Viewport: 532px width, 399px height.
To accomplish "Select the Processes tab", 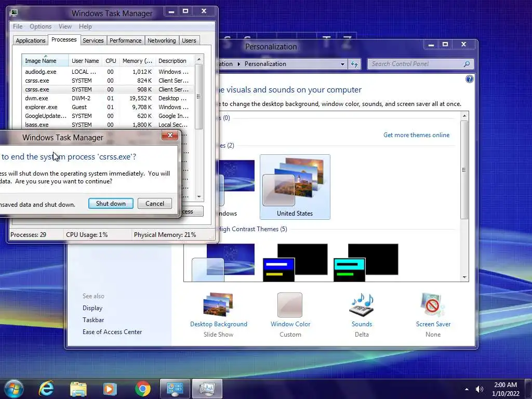I will point(64,39).
